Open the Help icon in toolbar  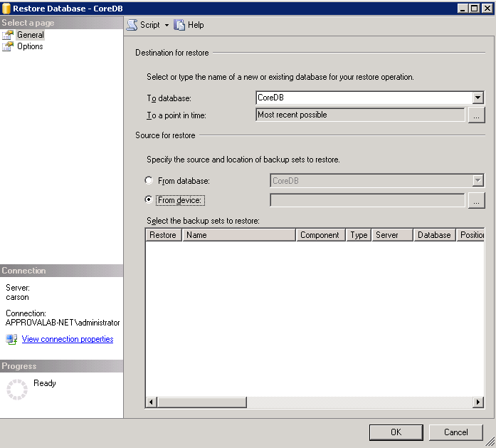click(x=179, y=25)
